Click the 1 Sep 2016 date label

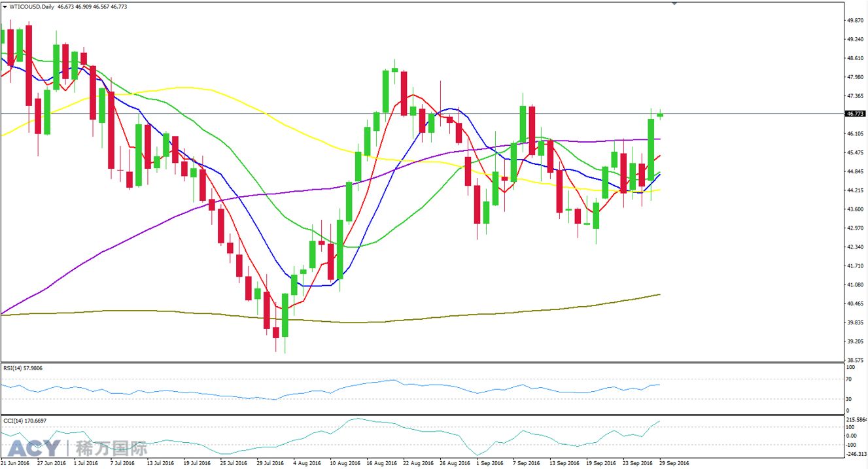click(491, 463)
